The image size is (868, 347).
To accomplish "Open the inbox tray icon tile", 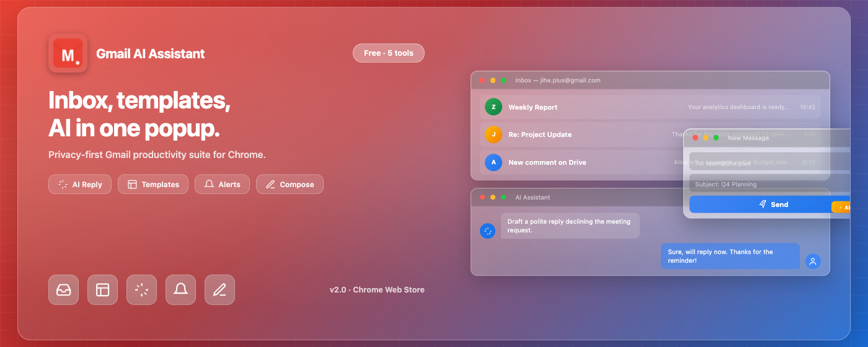I will (x=64, y=290).
